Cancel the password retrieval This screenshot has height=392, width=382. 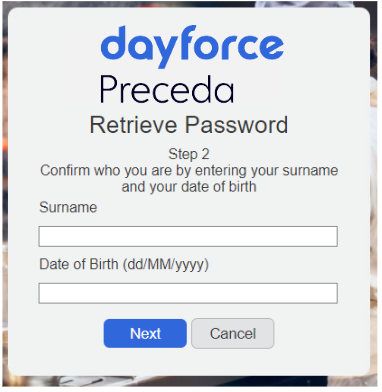click(x=233, y=333)
